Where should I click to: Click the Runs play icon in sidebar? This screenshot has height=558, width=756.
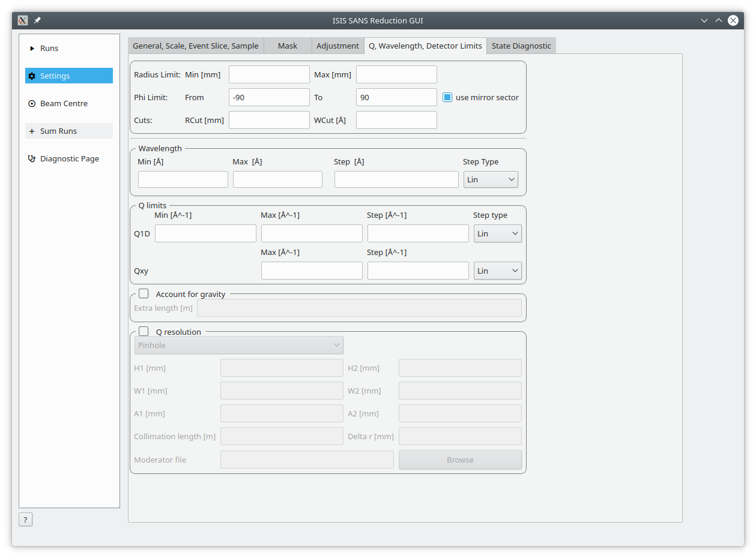(32, 49)
